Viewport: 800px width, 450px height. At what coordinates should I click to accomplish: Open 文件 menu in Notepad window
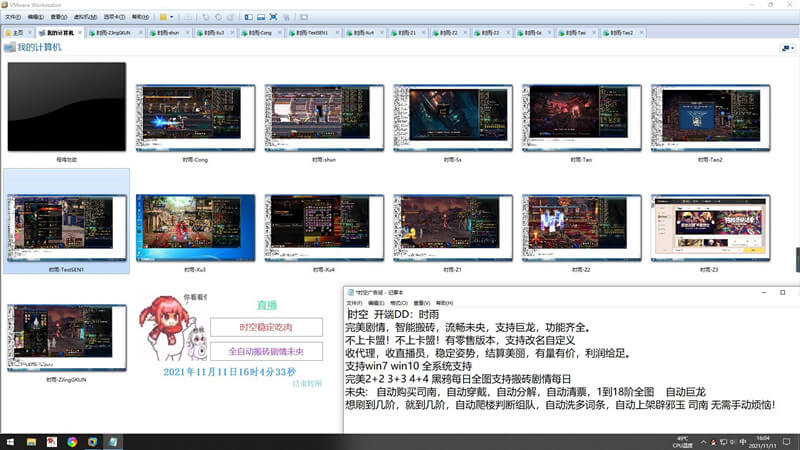[354, 303]
